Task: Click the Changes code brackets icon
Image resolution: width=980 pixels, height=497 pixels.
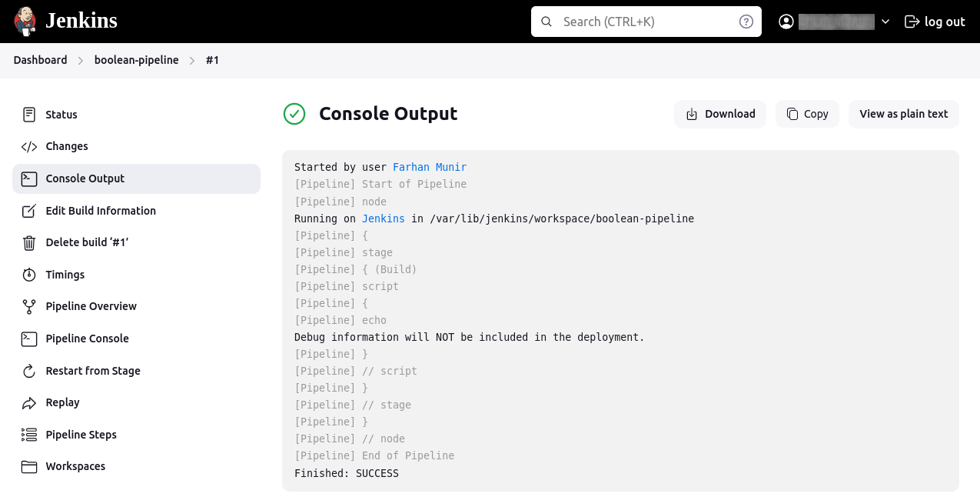Action: coord(29,146)
